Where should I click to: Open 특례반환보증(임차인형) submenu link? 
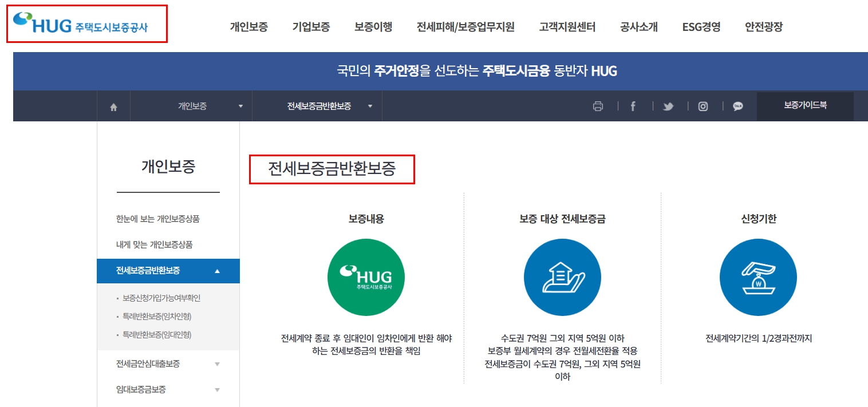tap(157, 317)
